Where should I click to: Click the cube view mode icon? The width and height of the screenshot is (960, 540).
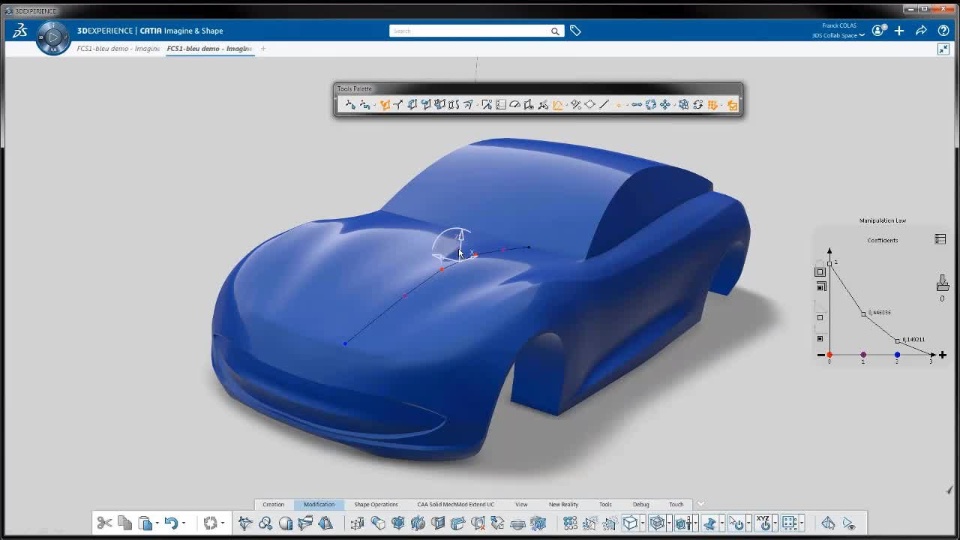click(x=630, y=523)
